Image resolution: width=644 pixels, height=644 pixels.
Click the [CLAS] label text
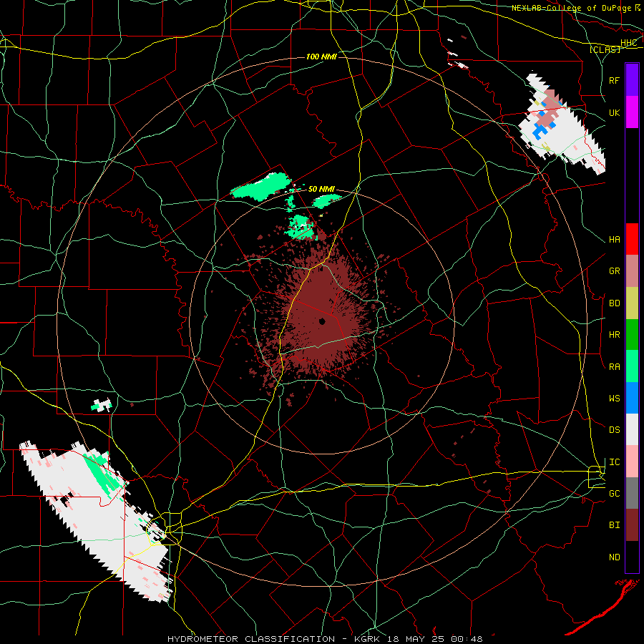tap(605, 49)
